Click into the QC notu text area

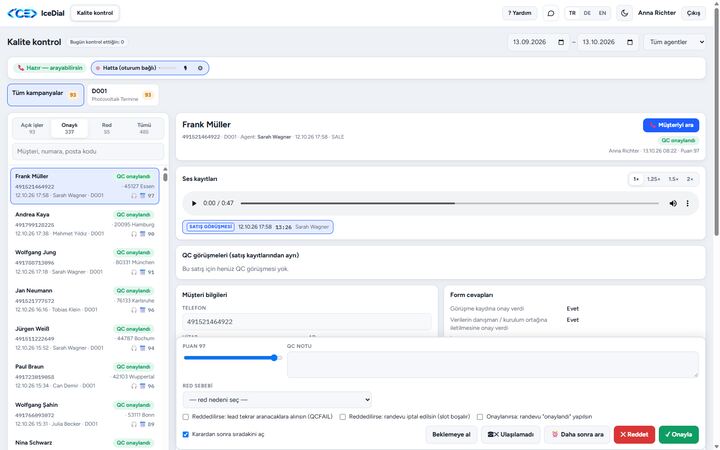click(x=493, y=365)
